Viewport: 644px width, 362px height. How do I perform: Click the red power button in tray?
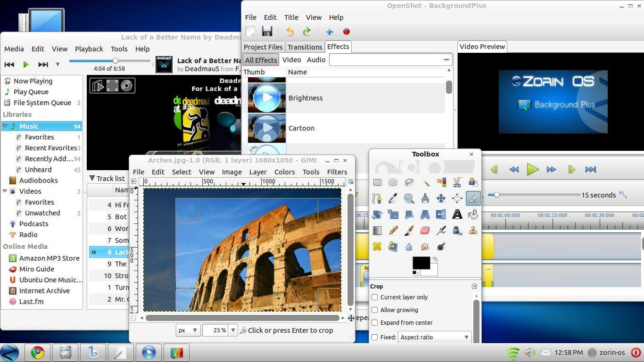click(x=636, y=352)
